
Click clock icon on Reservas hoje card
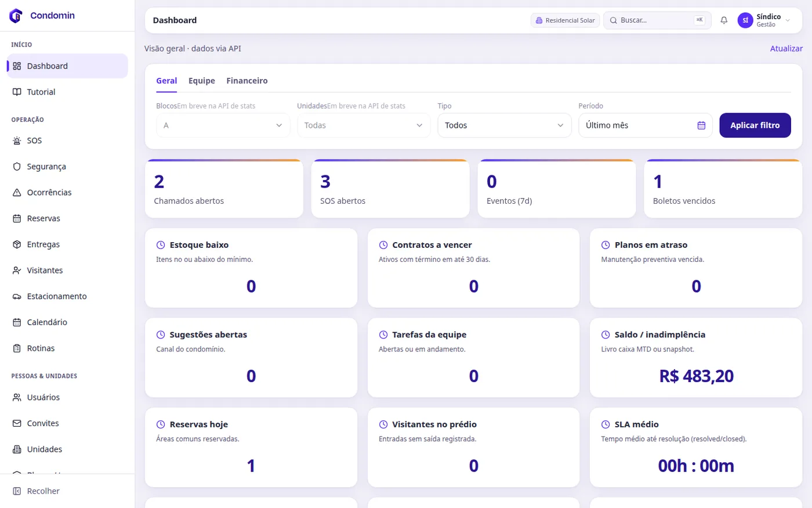[161, 424]
